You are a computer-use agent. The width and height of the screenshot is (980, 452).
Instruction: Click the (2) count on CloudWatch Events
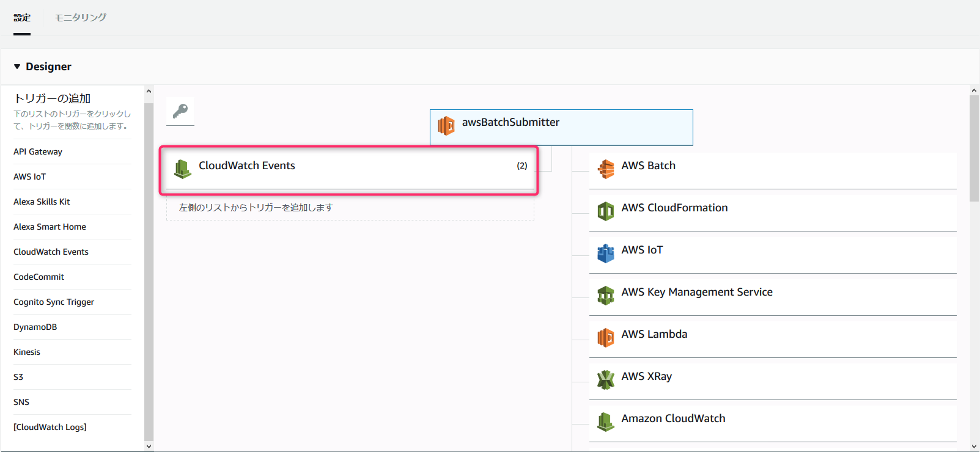point(521,166)
